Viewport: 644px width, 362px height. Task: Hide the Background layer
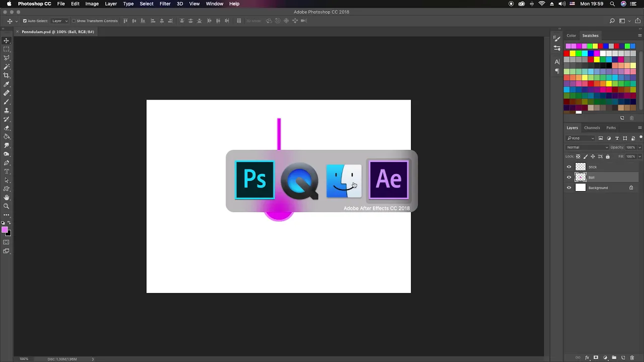[x=569, y=188]
